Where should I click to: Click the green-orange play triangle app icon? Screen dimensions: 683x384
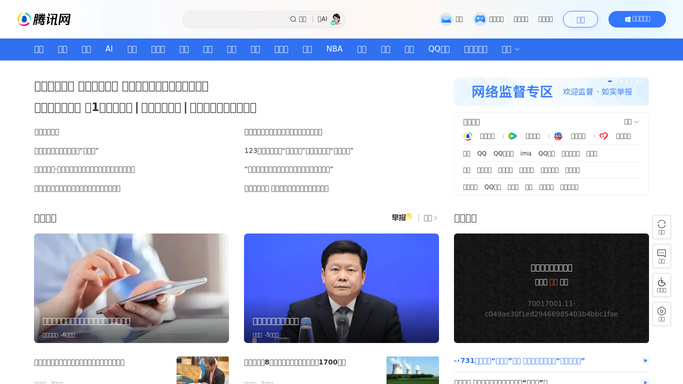pyautogui.click(x=513, y=136)
